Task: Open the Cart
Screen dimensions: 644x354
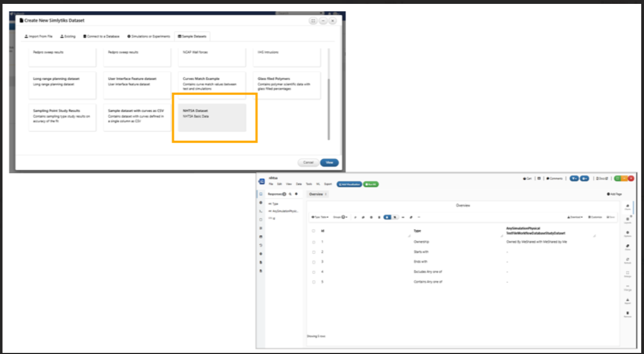Action: (x=527, y=179)
